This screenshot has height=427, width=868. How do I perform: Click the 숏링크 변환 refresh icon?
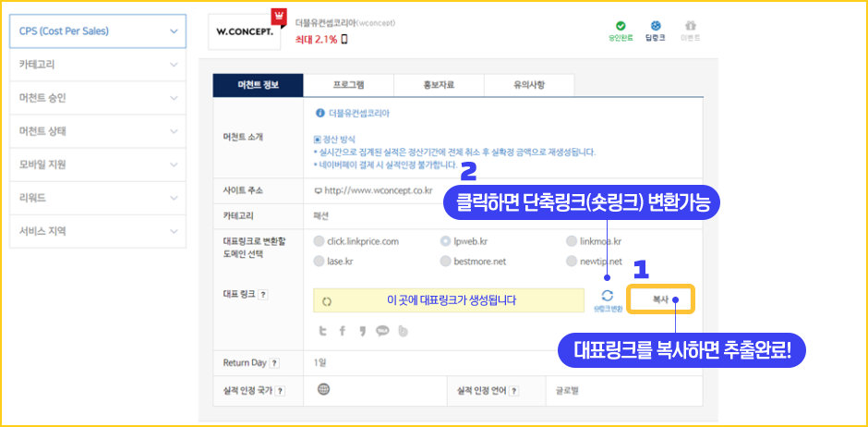coord(608,295)
